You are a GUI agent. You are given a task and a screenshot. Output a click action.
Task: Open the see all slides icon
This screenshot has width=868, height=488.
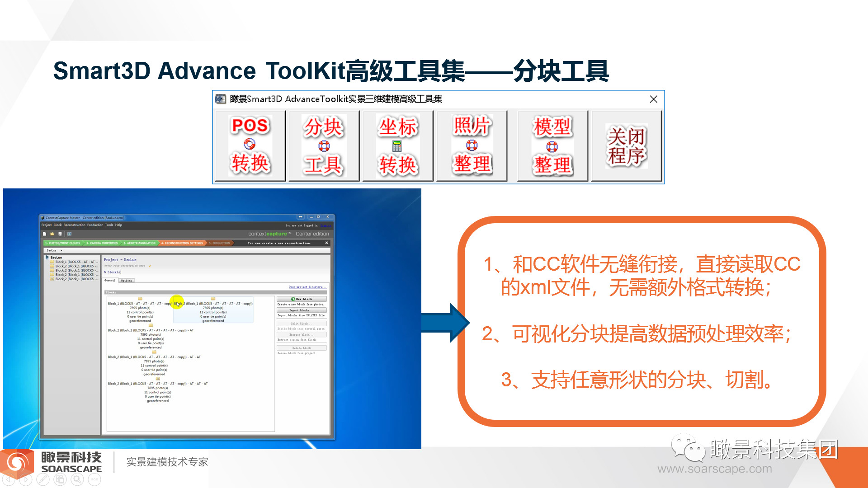(60, 479)
